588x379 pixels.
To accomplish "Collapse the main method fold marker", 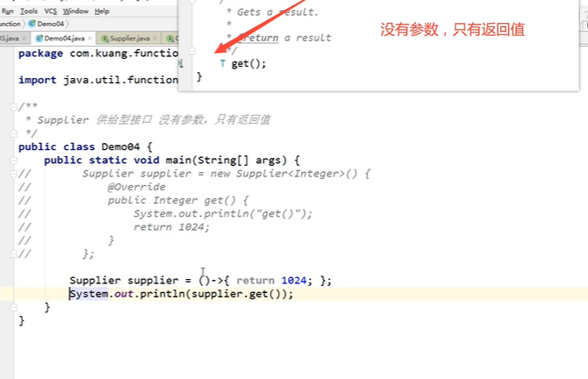I will [13, 161].
